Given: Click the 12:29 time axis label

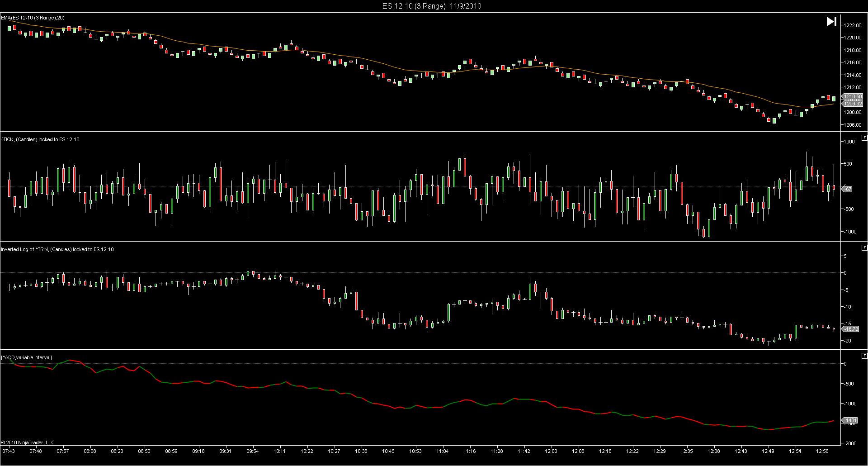Looking at the screenshot, I should [x=660, y=451].
